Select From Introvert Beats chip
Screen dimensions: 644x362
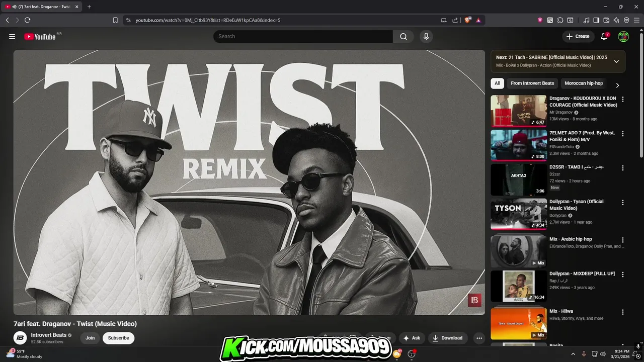coord(532,83)
